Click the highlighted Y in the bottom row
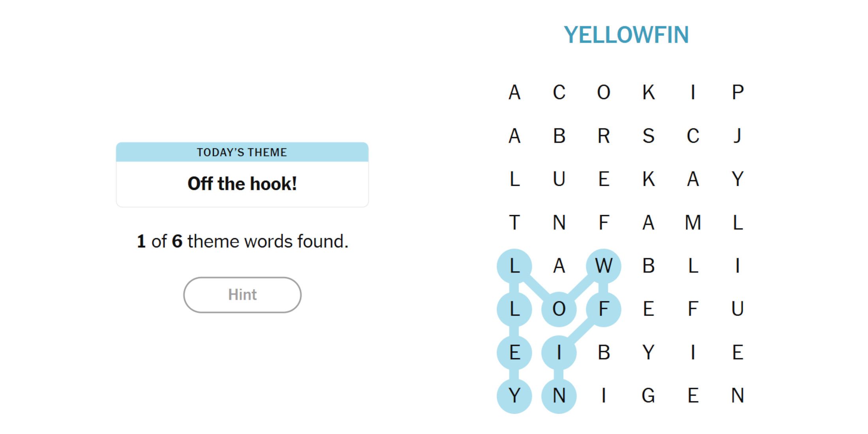868x434 pixels. [514, 395]
